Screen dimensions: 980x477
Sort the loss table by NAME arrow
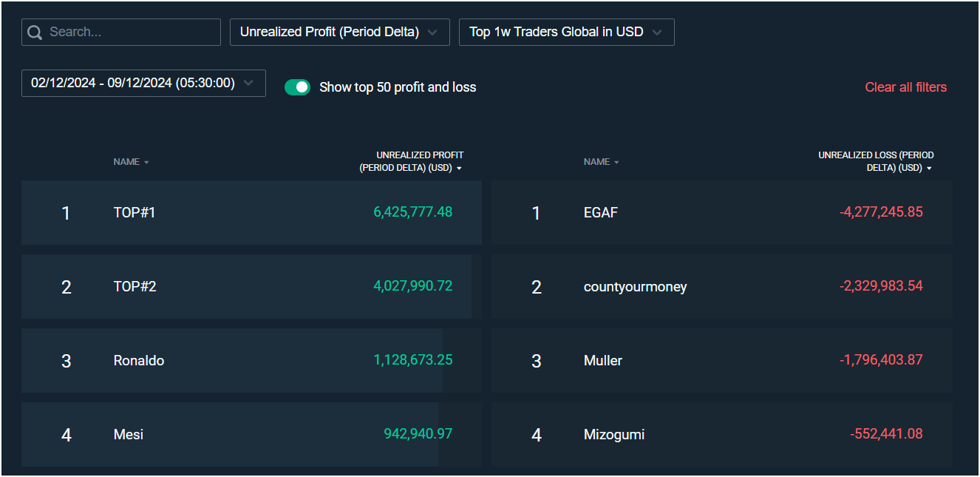coord(616,161)
